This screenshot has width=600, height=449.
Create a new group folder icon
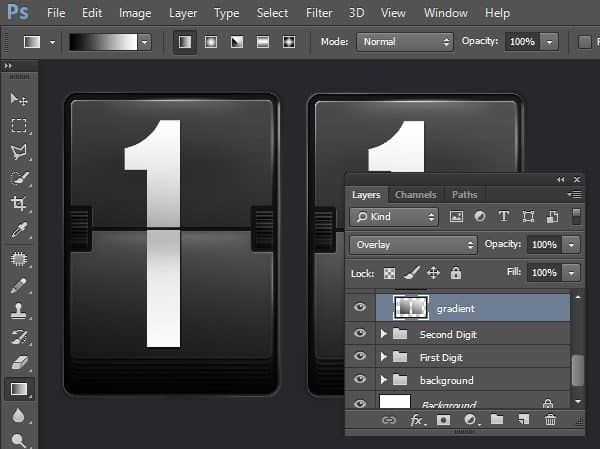coord(497,421)
